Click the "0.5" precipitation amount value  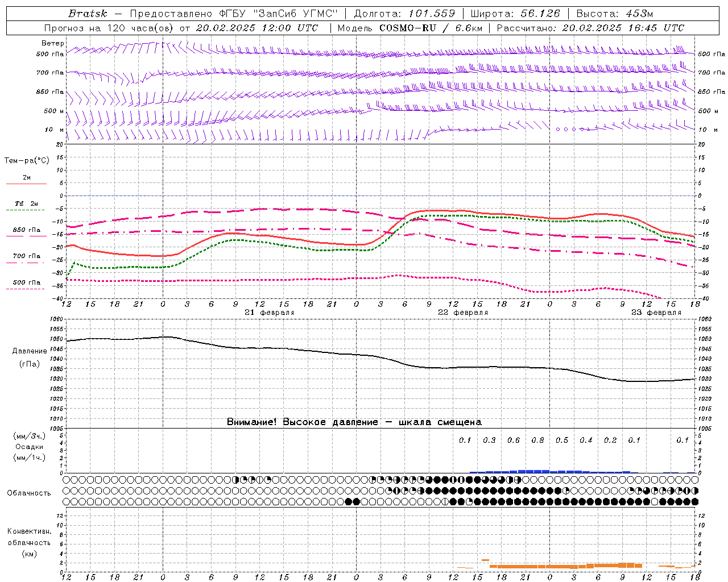(562, 440)
